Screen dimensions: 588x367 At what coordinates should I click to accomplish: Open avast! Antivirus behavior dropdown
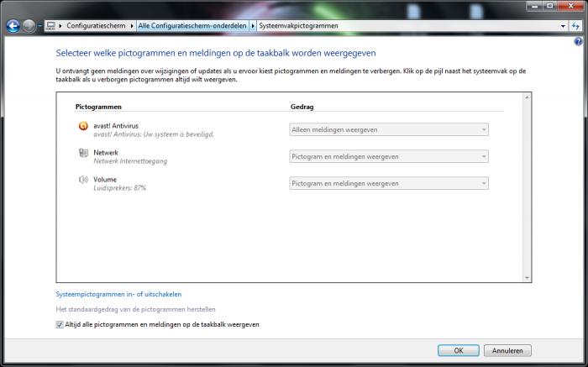(x=389, y=129)
